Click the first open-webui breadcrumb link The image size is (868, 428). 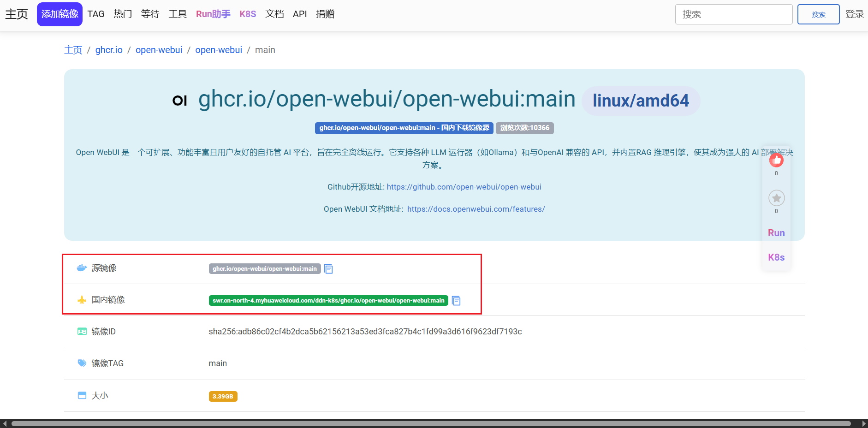pyautogui.click(x=159, y=50)
